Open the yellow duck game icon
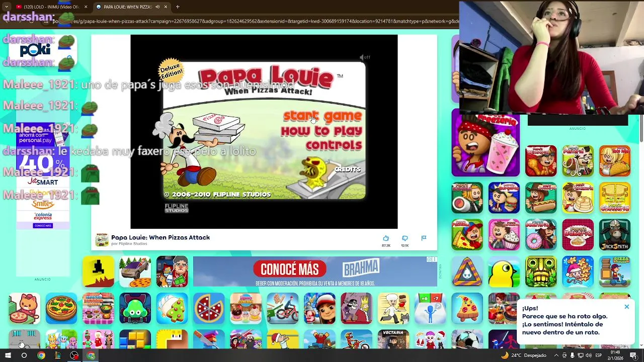 click(x=504, y=271)
